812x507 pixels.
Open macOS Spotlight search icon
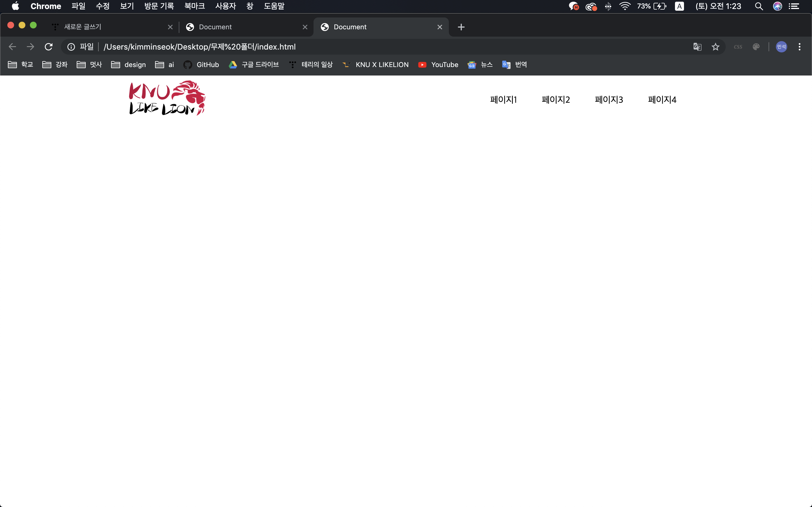759,6
